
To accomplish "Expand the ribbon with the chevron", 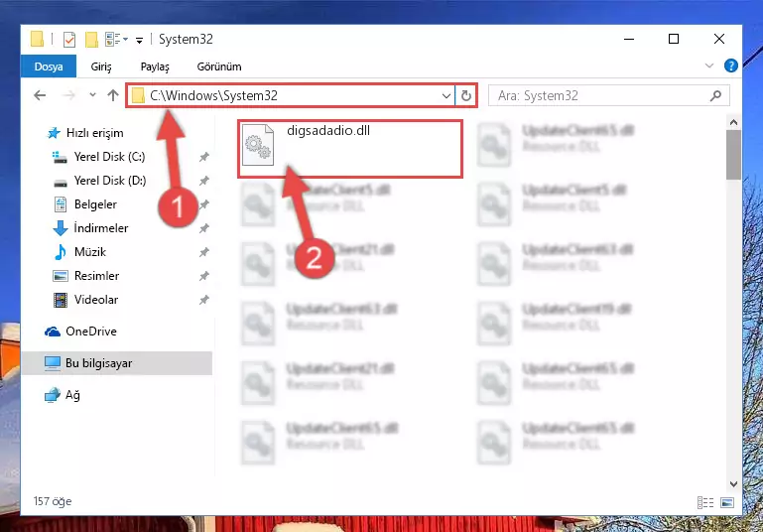I will click(x=709, y=66).
